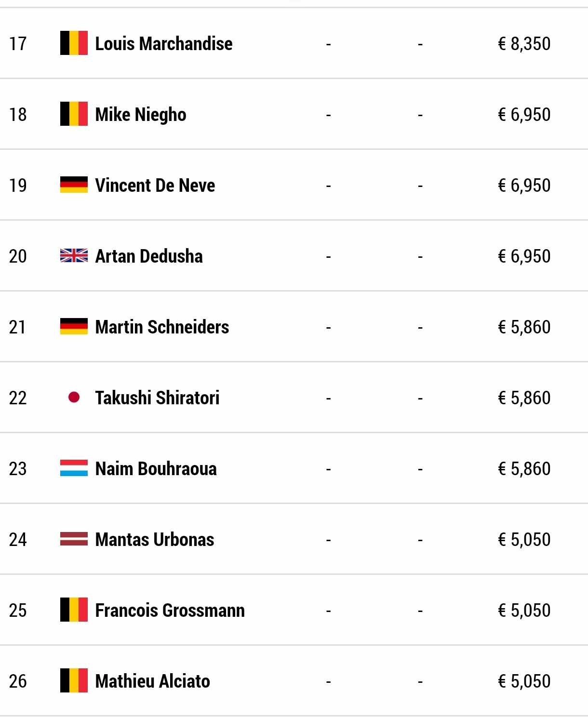Click the € 8,350 prize amount
The height and width of the screenshot is (718, 588).
[524, 44]
